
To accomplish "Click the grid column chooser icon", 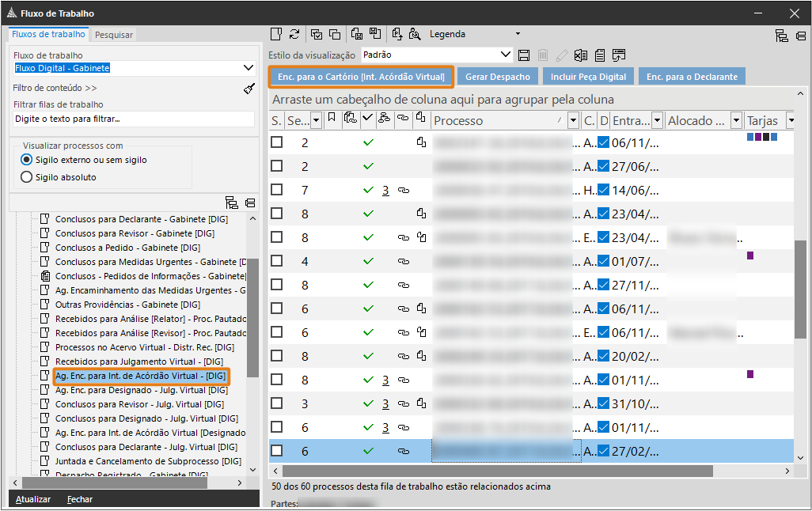I will (x=618, y=55).
